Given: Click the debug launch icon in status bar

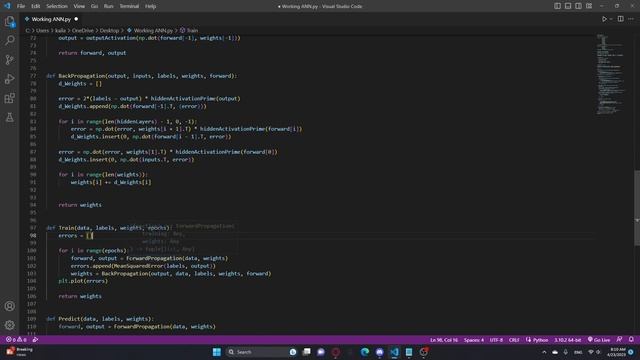Looking at the screenshot, I should (x=35, y=340).
